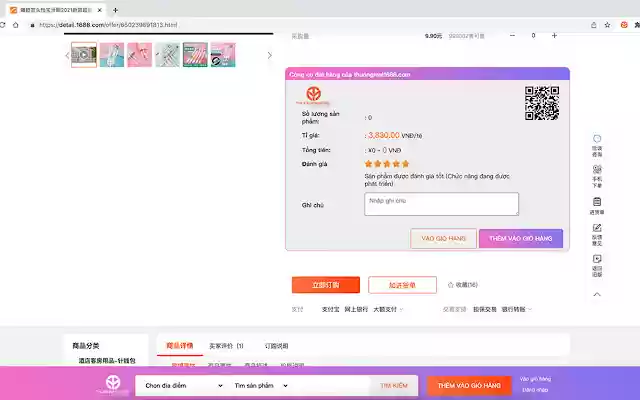Click the 支付宝 payment option
Image resolution: width=640 pixels, height=400 pixels.
coord(330,309)
